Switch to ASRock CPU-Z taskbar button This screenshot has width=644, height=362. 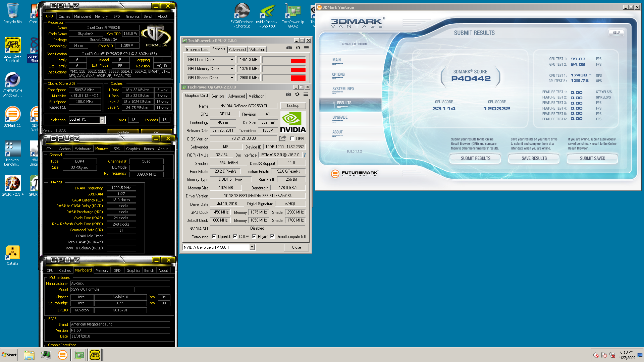pos(95,355)
